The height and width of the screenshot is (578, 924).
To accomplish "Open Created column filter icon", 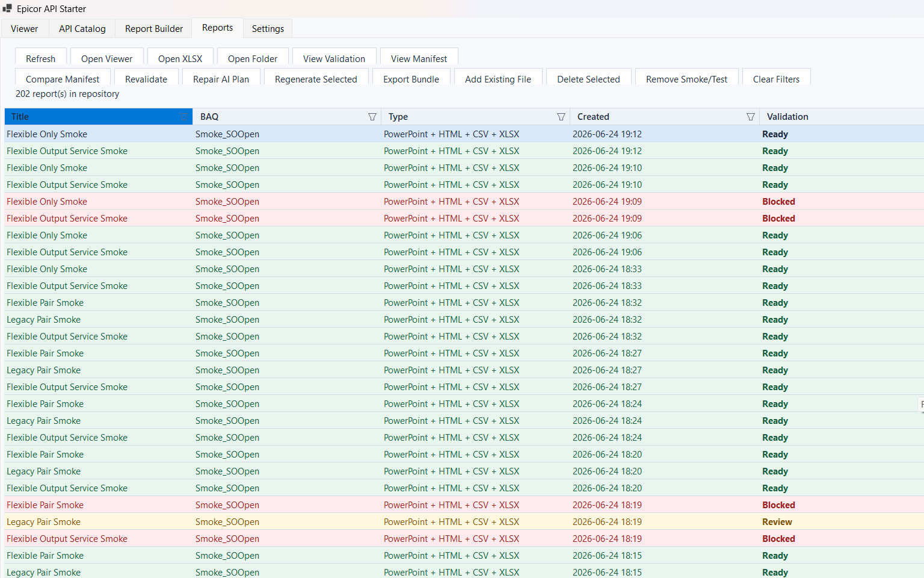I will (x=751, y=117).
